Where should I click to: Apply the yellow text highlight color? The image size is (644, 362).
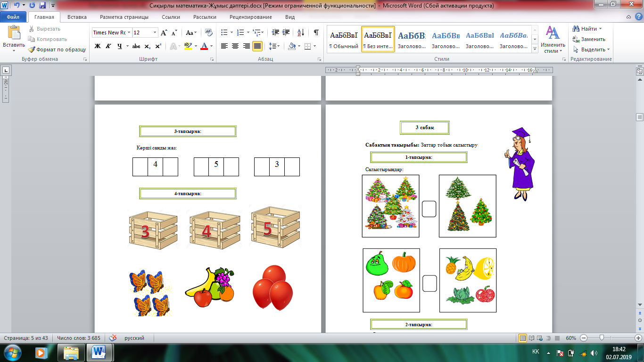(188, 46)
